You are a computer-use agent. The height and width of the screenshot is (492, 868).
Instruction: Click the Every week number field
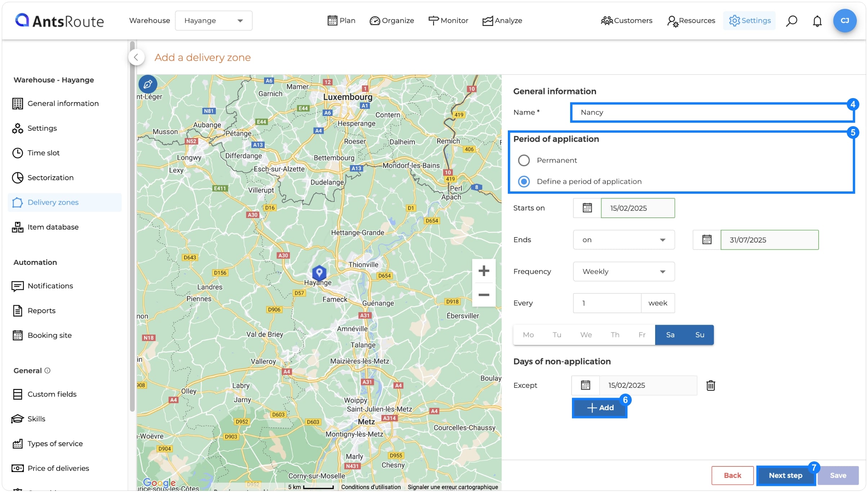[607, 303]
